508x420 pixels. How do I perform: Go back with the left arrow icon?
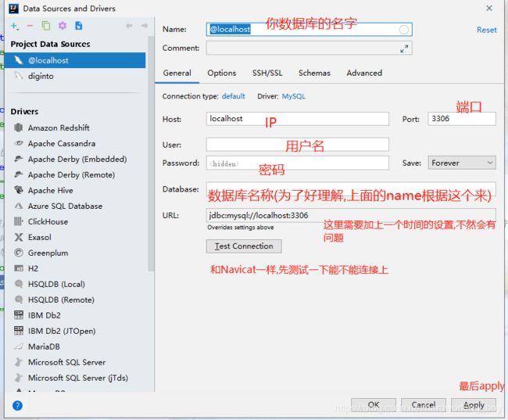click(x=129, y=26)
